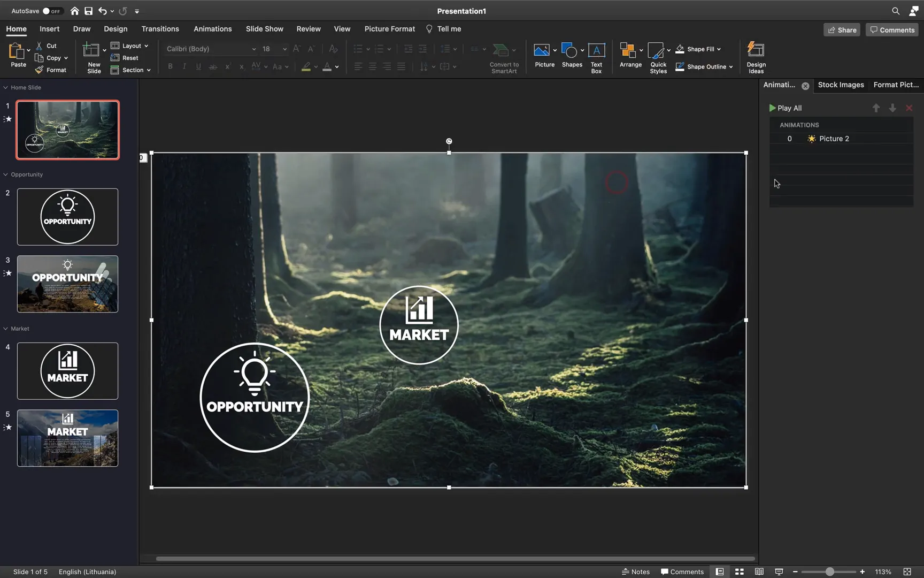Toggle Italic formatting
This screenshot has width=924, height=578.
pyautogui.click(x=184, y=66)
